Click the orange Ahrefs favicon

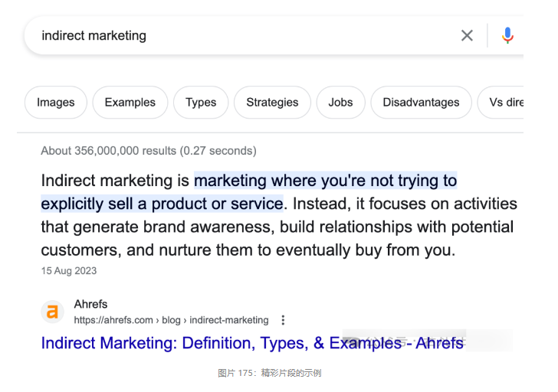(52, 312)
